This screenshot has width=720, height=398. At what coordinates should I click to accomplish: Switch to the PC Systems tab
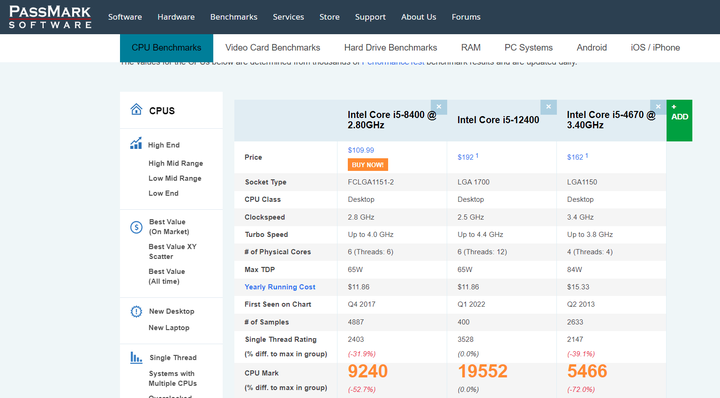[x=529, y=48]
